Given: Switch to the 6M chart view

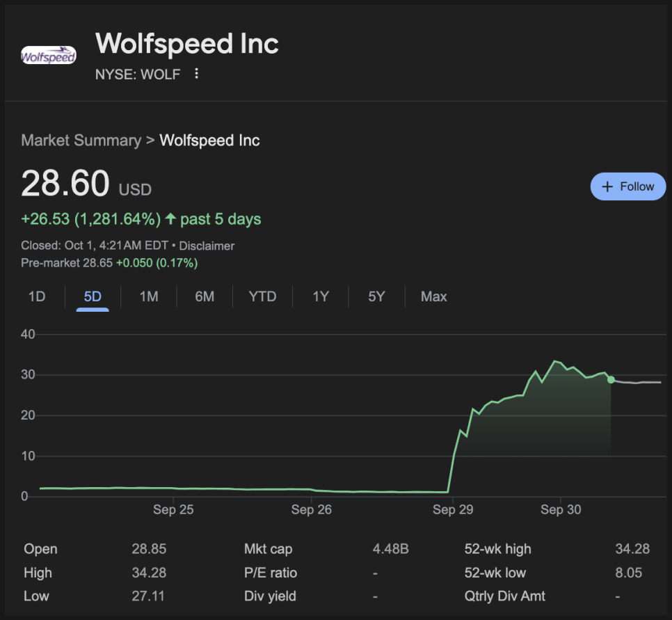Looking at the screenshot, I should tap(205, 296).
